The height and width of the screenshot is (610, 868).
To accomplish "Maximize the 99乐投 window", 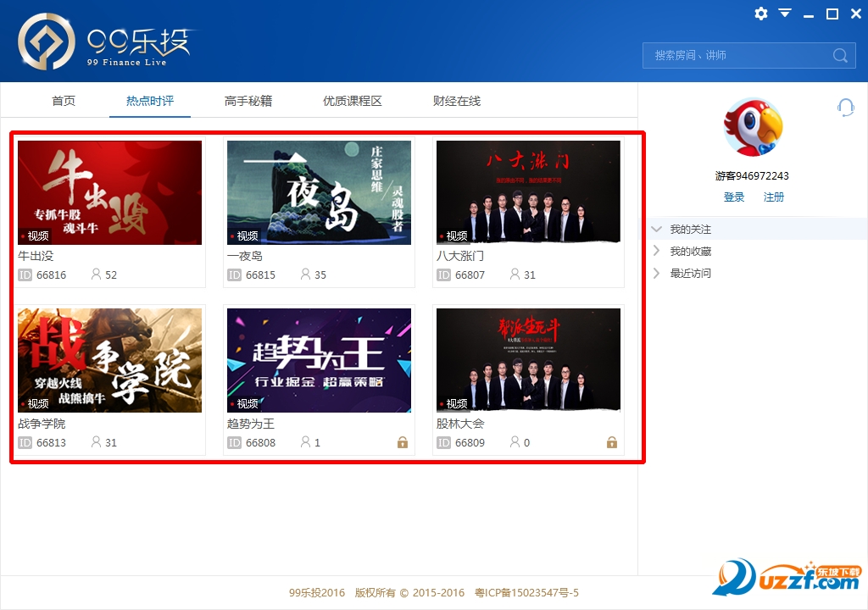I will pyautogui.click(x=832, y=14).
